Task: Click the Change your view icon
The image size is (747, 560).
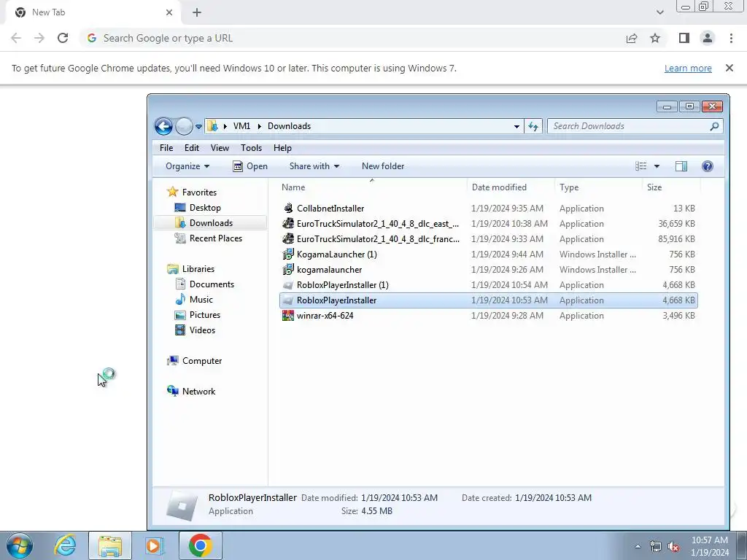Action: point(640,166)
